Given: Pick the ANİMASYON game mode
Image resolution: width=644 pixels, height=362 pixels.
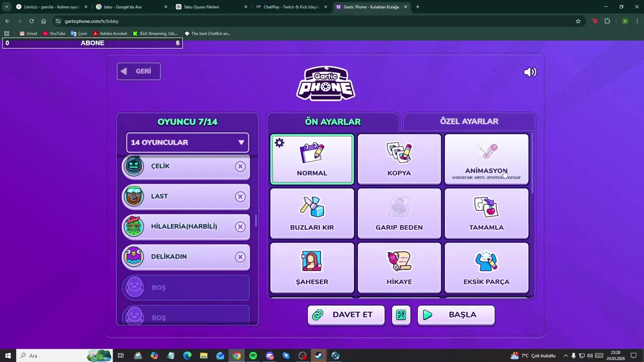Looking at the screenshot, I should tap(487, 159).
